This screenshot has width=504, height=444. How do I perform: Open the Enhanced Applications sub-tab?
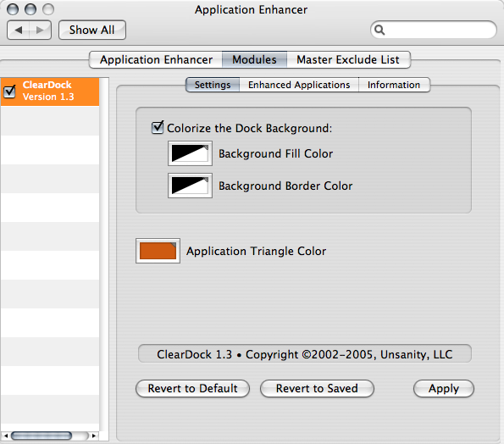tap(299, 85)
